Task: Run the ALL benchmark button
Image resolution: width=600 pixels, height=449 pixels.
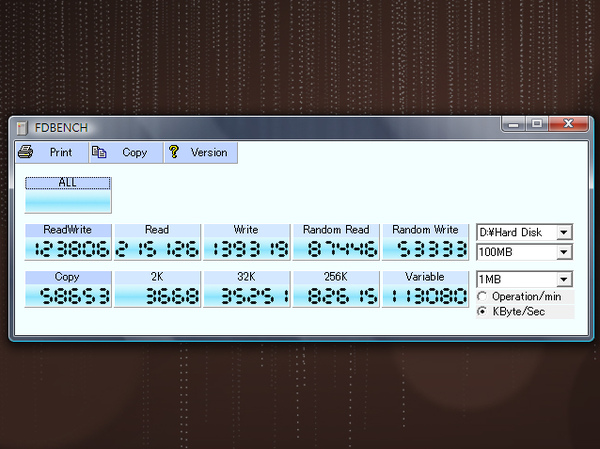Action: [x=68, y=194]
